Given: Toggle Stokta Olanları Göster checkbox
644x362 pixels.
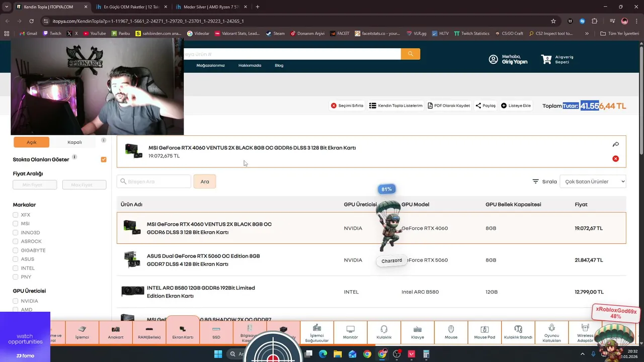Looking at the screenshot, I should pos(104,159).
